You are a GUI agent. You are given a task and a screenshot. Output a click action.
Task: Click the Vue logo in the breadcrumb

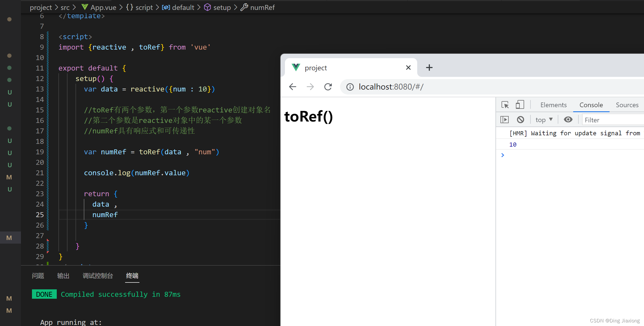point(85,7)
